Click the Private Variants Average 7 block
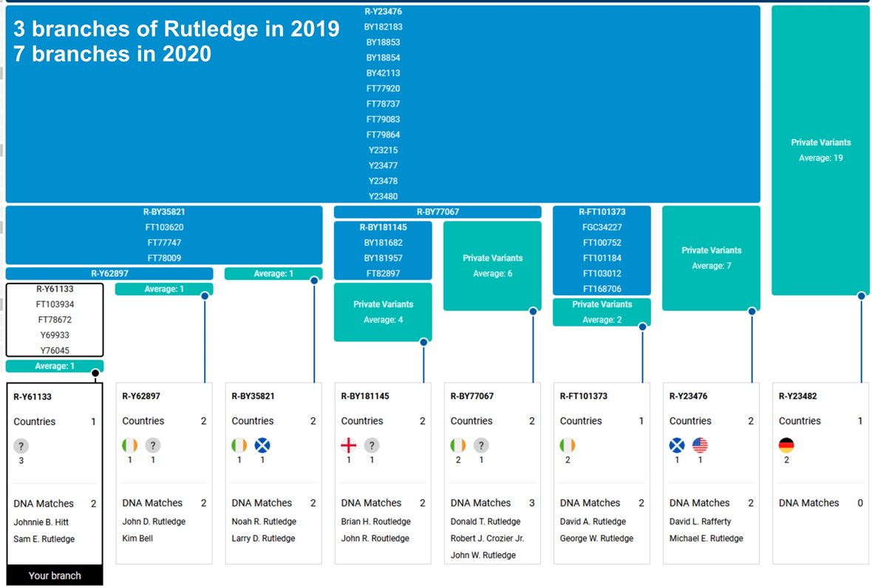Viewport: 872px width, 588px height. point(711,258)
